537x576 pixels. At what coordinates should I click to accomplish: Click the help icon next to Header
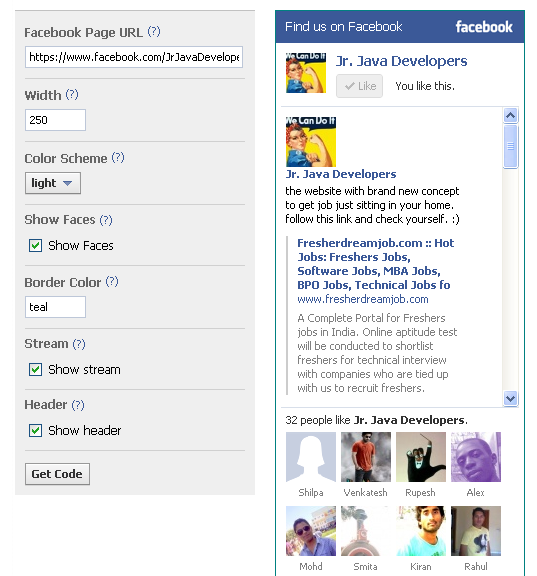tap(78, 405)
